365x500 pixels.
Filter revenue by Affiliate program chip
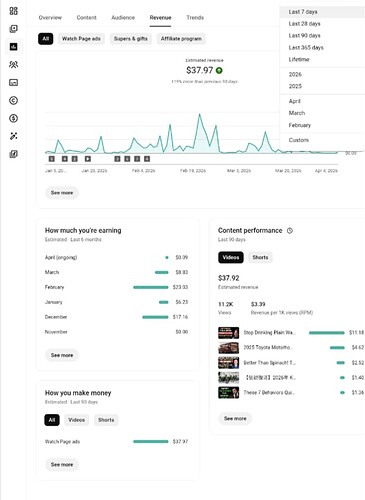(x=181, y=39)
